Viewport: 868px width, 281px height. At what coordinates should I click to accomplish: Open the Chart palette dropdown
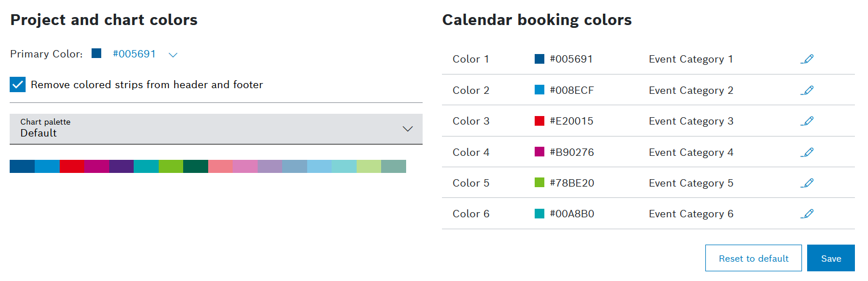click(x=216, y=129)
